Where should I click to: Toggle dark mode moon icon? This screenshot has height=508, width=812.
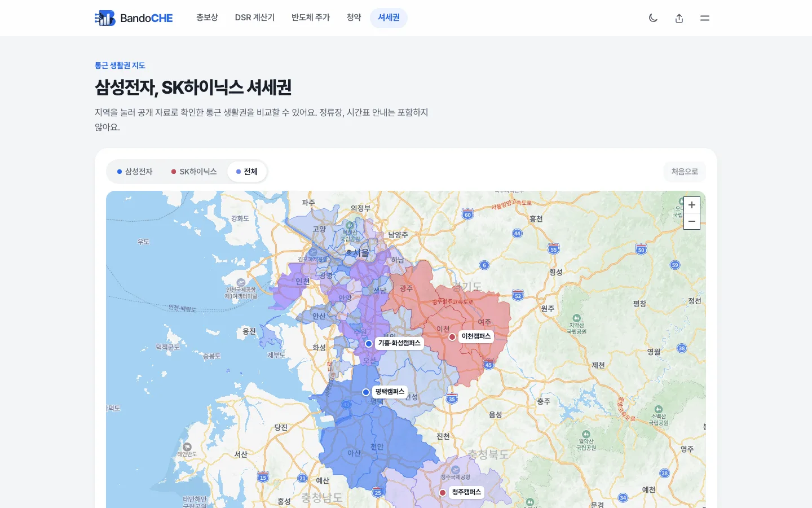tap(653, 18)
